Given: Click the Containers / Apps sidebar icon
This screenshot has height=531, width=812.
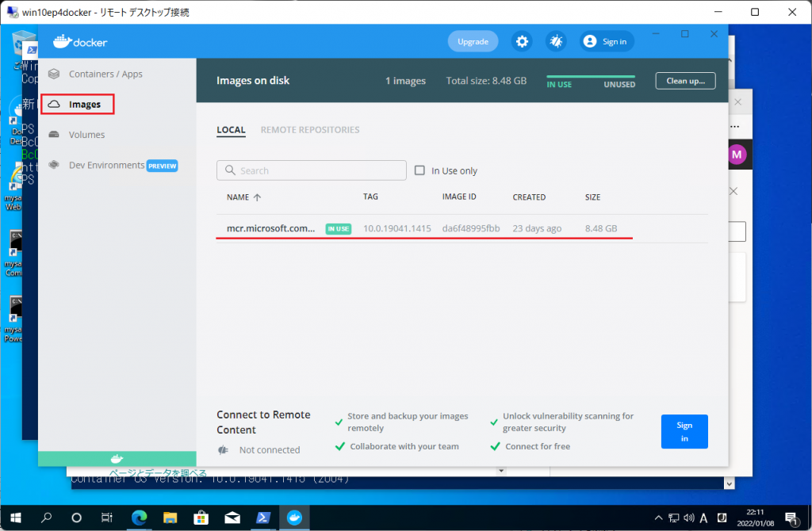Looking at the screenshot, I should (x=54, y=74).
